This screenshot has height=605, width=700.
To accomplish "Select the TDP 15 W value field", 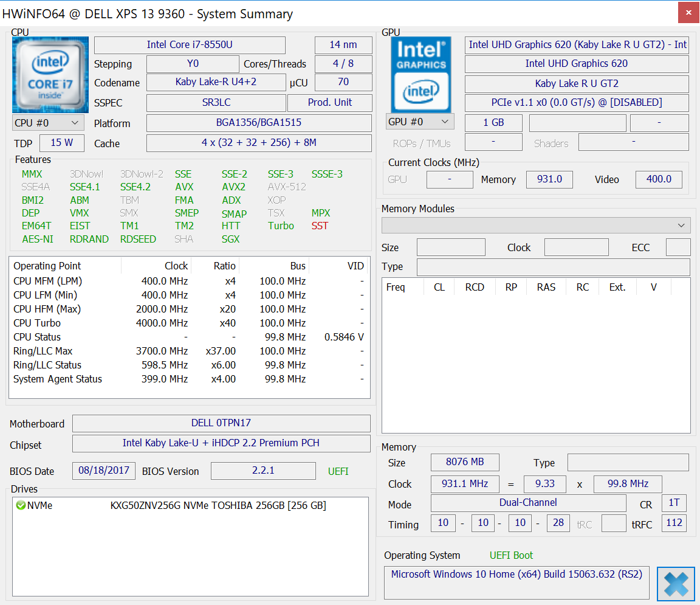I will (62, 142).
